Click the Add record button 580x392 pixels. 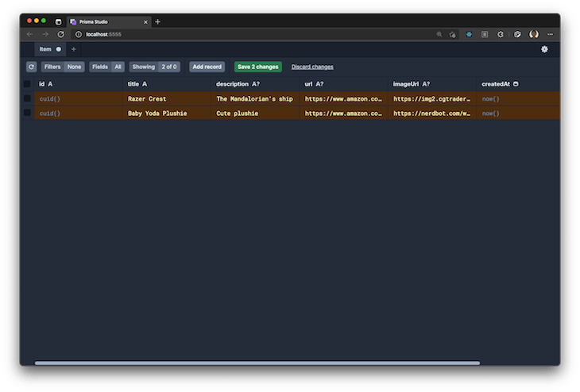pyautogui.click(x=207, y=67)
